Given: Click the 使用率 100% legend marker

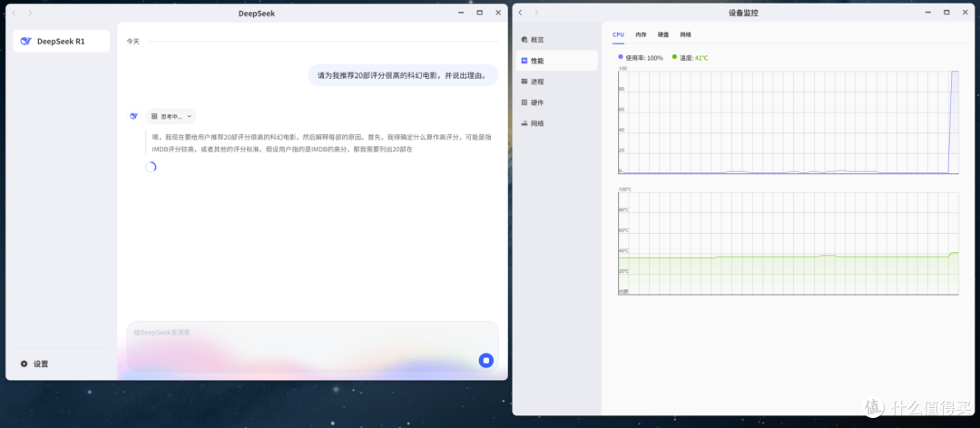Looking at the screenshot, I should (621, 57).
